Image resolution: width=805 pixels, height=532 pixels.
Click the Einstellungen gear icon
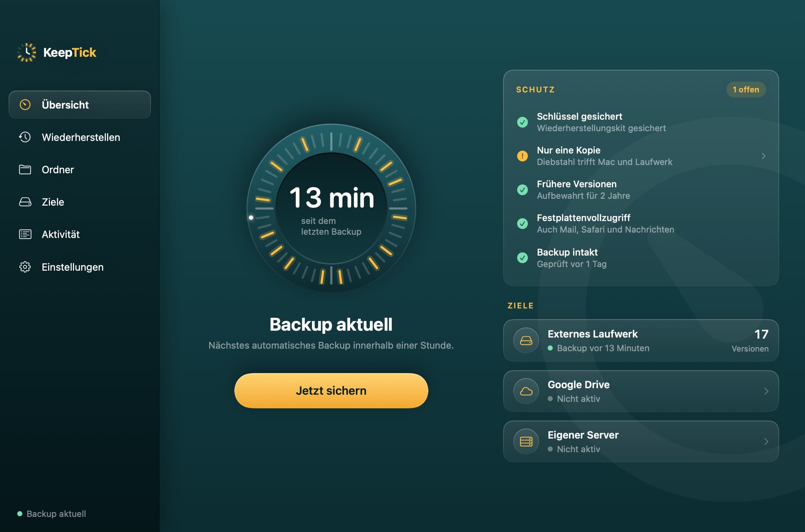point(25,267)
